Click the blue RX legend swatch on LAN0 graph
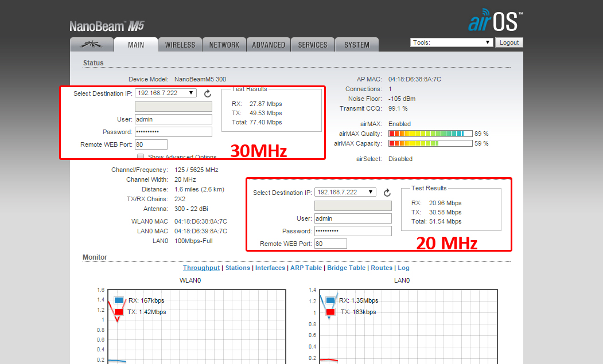603x364 pixels. tap(330, 300)
